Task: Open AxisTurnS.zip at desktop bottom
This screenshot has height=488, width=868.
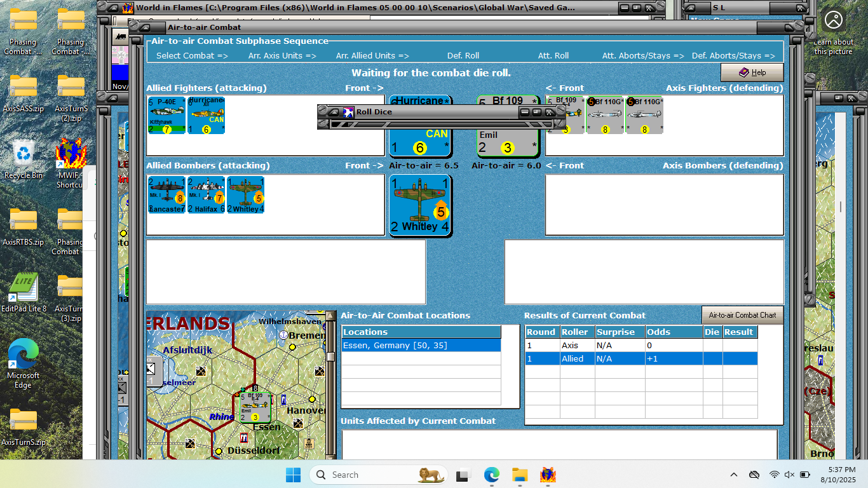Action: [24, 426]
